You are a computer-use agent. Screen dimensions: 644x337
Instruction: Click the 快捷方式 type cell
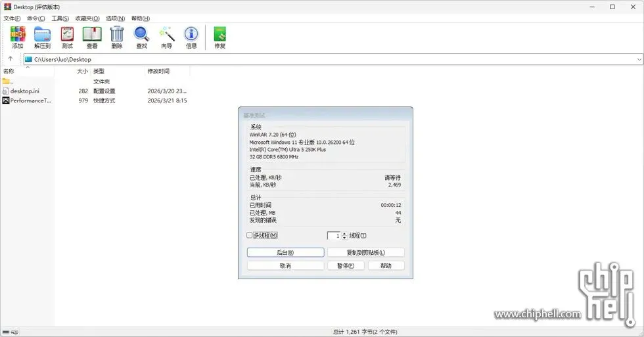(104, 100)
